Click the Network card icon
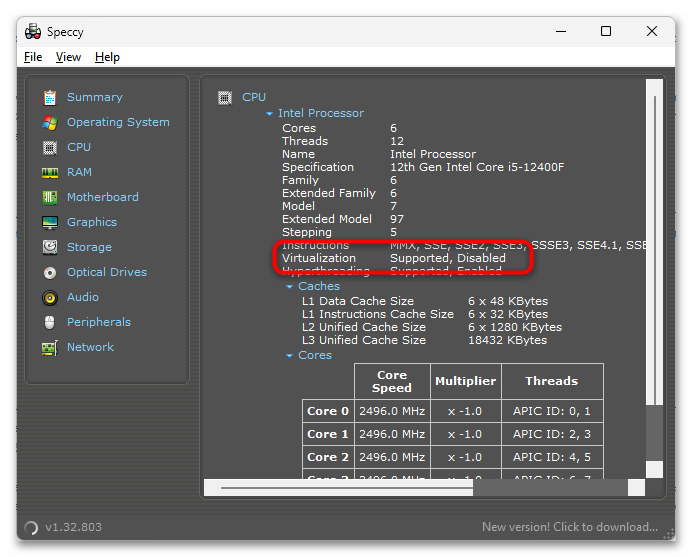 tap(50, 348)
